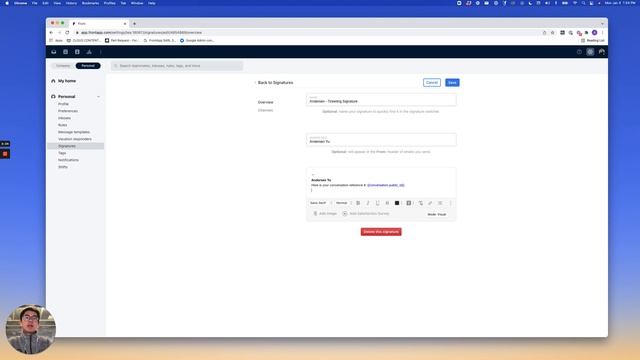Clear formatting in signature toolbar
640x360 pixels.
(x=420, y=203)
